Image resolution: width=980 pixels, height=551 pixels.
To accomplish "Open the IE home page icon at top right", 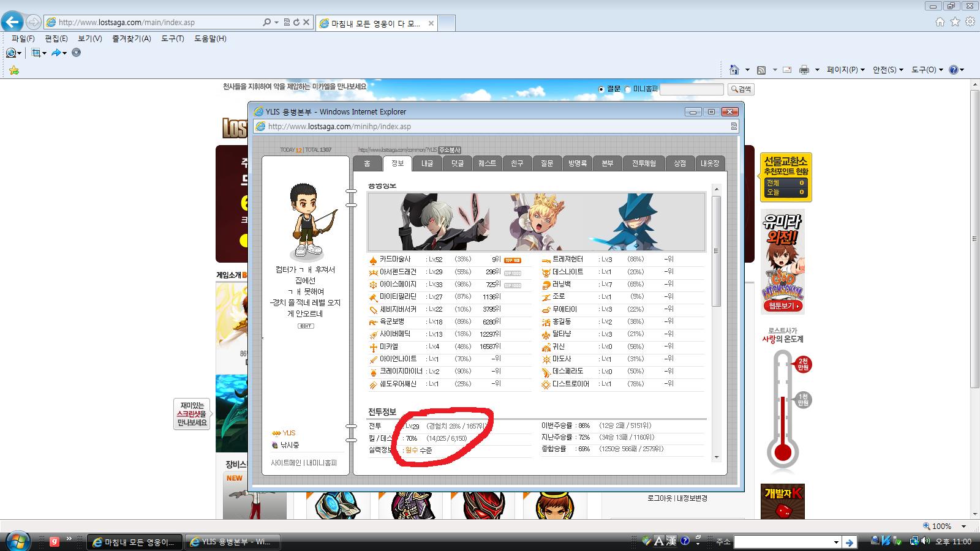I will coord(940,22).
